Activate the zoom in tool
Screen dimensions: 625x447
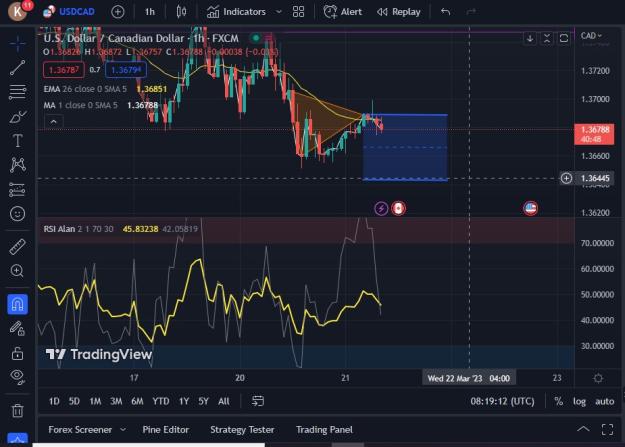(18, 271)
